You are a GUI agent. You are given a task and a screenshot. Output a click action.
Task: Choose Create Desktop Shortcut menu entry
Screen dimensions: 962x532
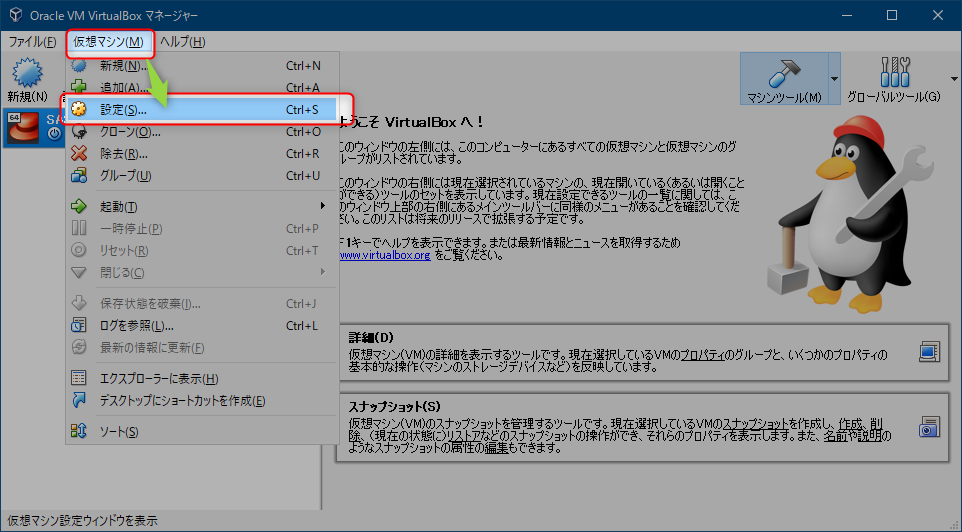[x=202, y=400]
